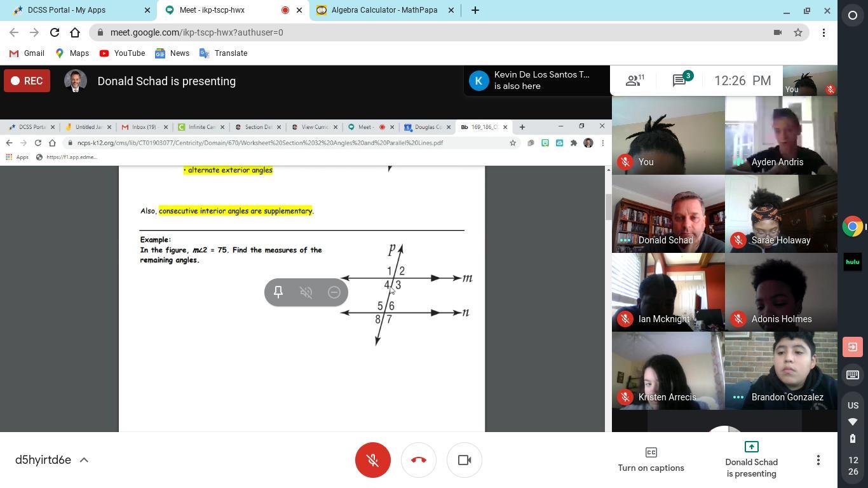Select Kristen Arrecis's video tile
Image resolution: width=868 pixels, height=488 pixels.
coord(668,371)
